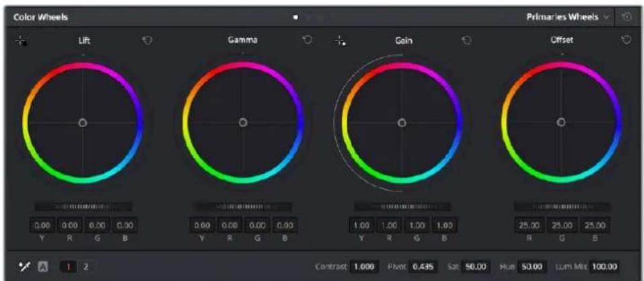This screenshot has width=644, height=281.
Task: Pick black point with the Lift eyedropper
Action: pyautogui.click(x=21, y=40)
